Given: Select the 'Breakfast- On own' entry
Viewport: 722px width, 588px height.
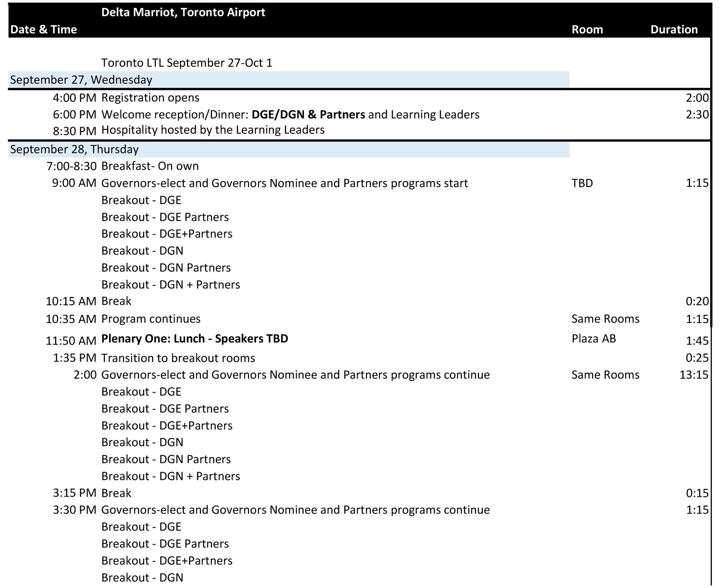Looking at the screenshot, I should (150, 166).
